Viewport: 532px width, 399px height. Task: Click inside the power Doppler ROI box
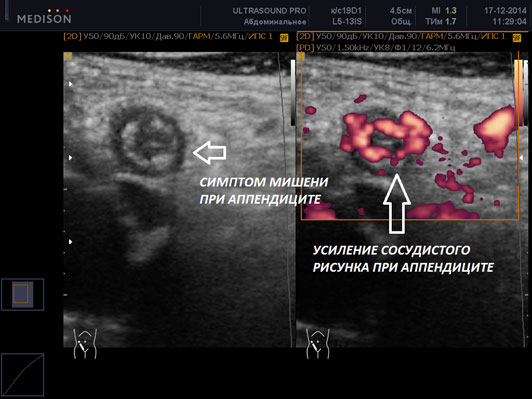click(x=410, y=136)
